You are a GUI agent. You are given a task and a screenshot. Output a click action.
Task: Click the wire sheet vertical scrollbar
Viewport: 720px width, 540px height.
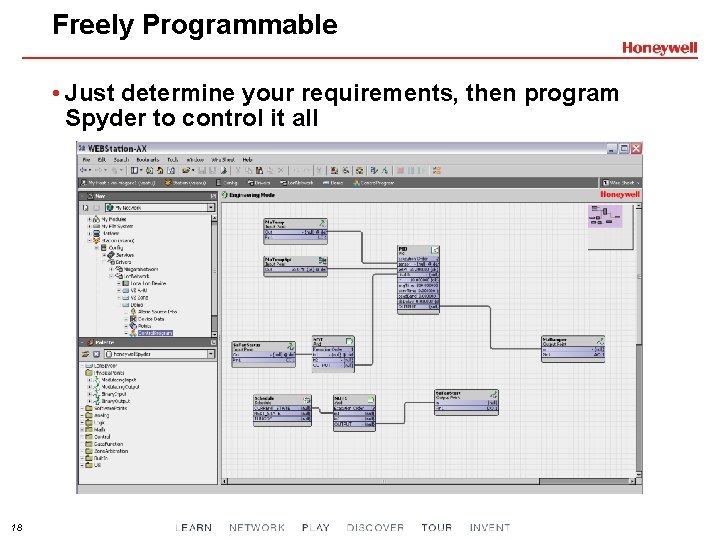638,340
